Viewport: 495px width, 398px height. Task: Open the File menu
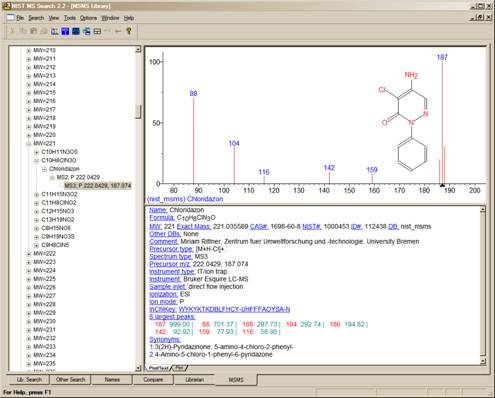pos(20,18)
